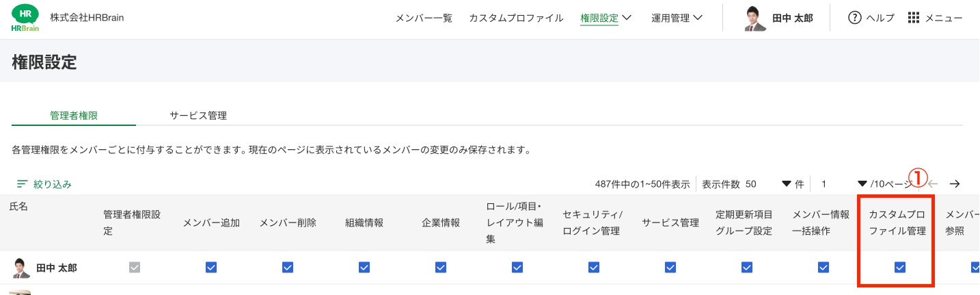Switch to サービス管理 tab

coord(198,116)
